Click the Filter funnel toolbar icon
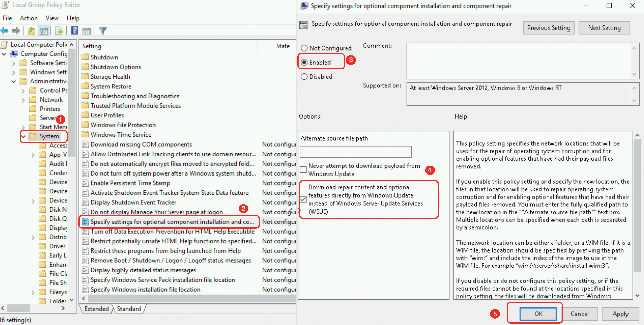This screenshot has width=644, height=325. pos(103,31)
